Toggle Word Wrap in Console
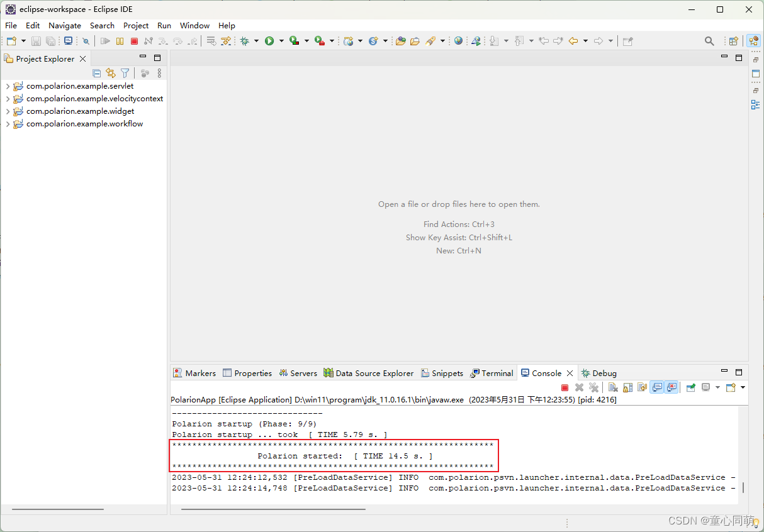 pos(642,387)
